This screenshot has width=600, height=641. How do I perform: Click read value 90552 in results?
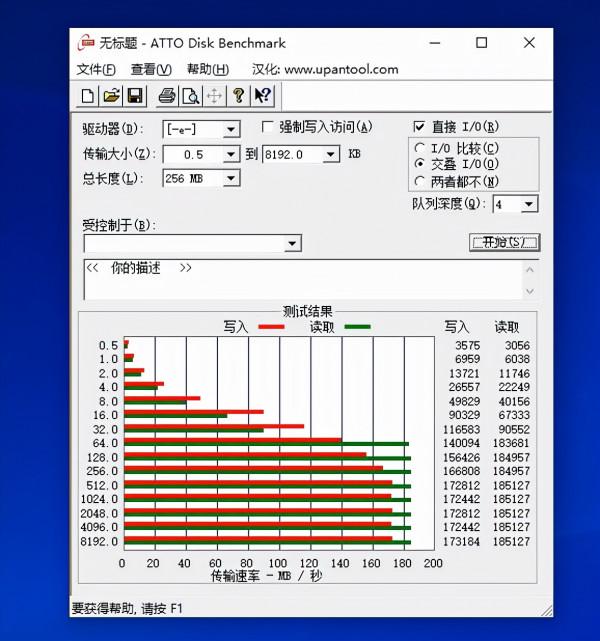(x=514, y=430)
